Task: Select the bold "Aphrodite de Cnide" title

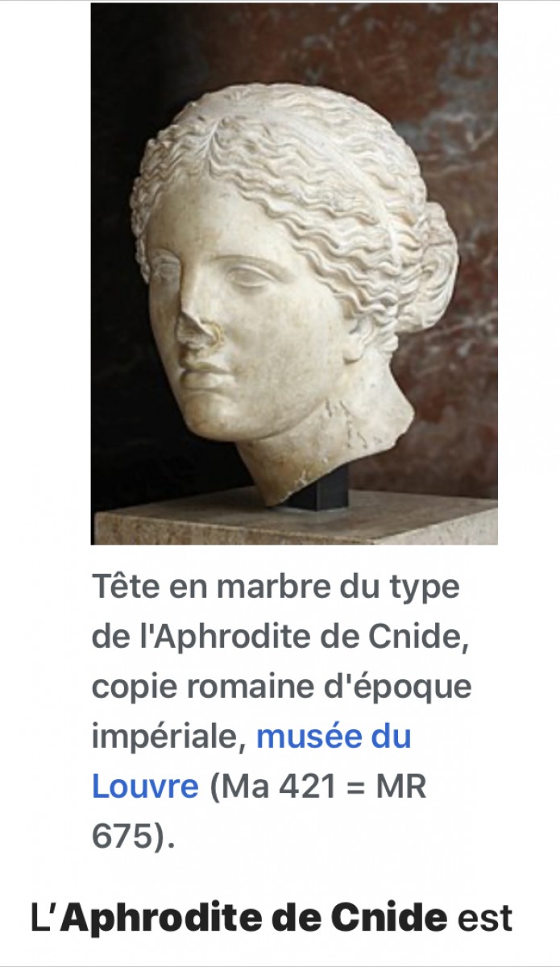Action: coord(254,918)
